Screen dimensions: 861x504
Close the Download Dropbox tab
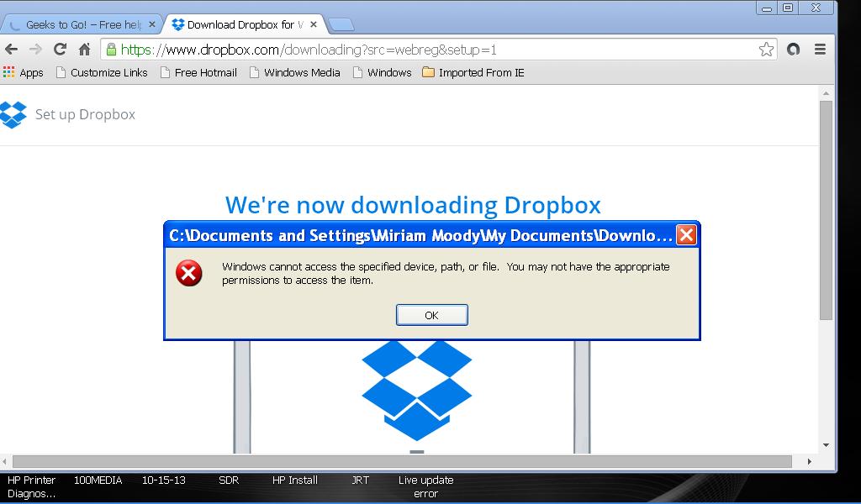314,24
